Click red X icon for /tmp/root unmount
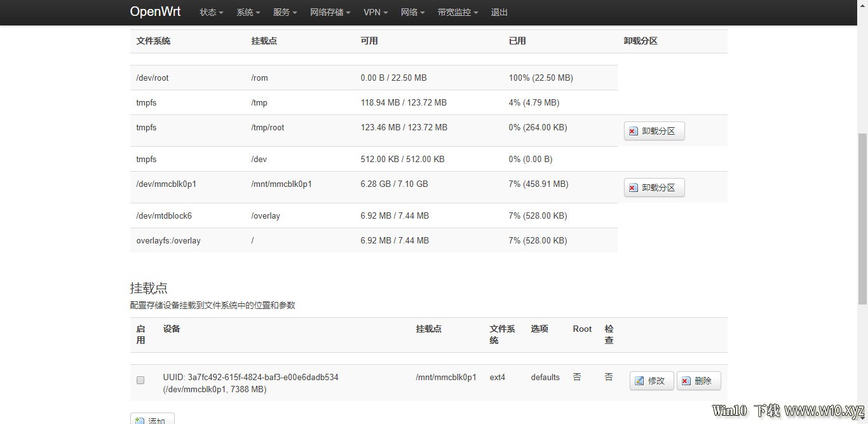This screenshot has height=424, width=868. click(633, 132)
